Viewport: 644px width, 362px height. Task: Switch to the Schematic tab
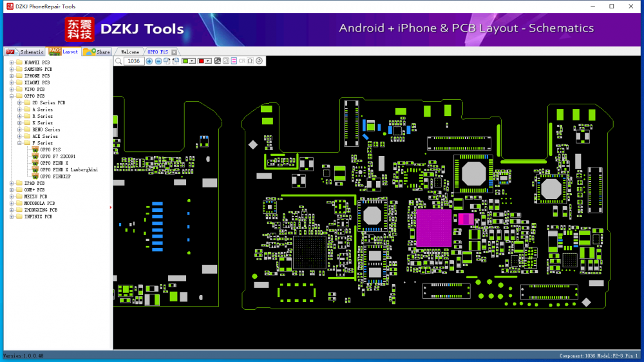(x=26, y=52)
